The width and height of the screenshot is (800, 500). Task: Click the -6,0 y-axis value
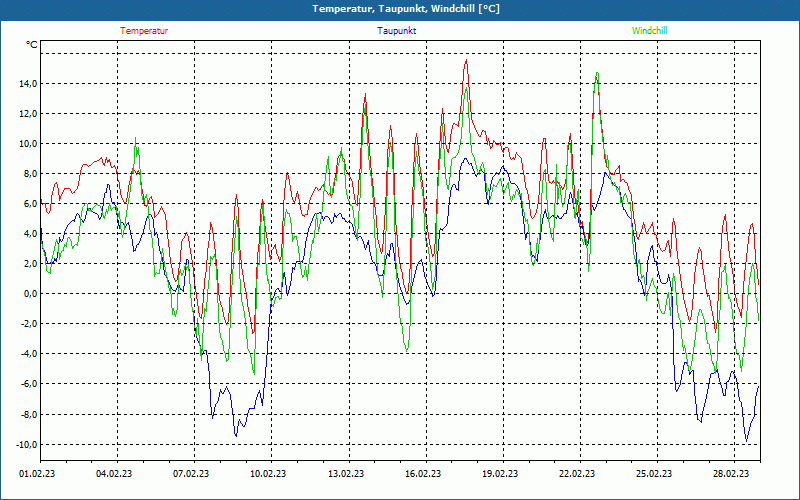[x=29, y=384]
